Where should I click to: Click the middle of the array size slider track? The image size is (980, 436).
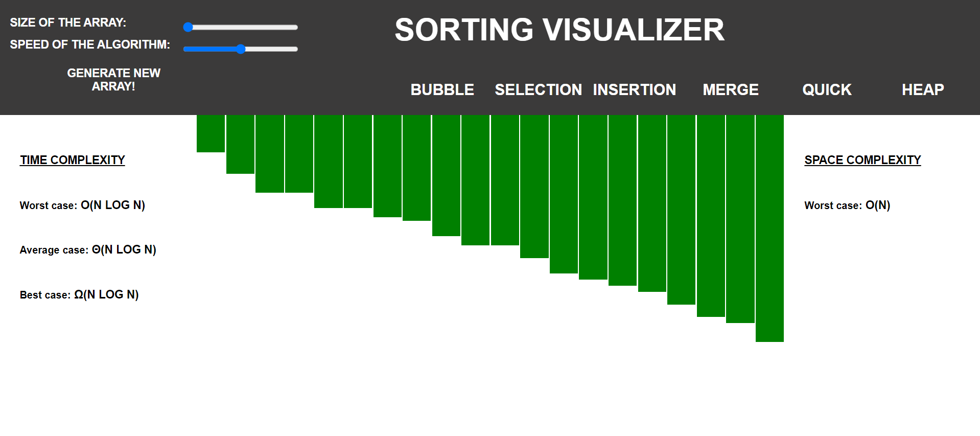(241, 27)
